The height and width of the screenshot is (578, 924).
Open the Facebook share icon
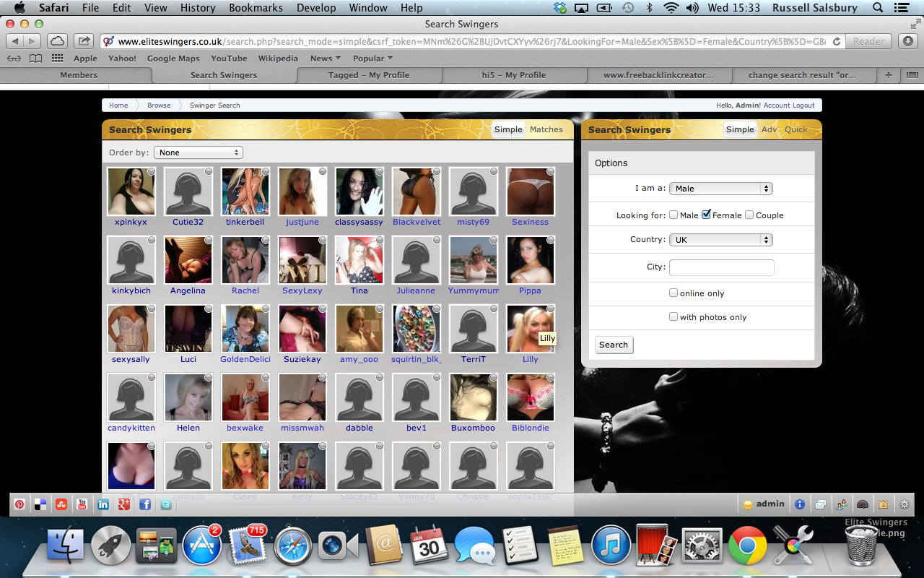coord(145,504)
